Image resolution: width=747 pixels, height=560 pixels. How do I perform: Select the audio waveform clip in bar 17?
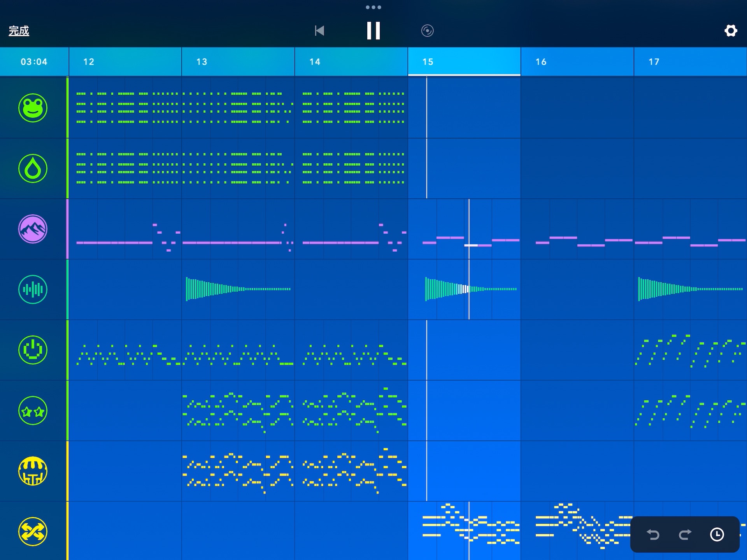pos(691,289)
